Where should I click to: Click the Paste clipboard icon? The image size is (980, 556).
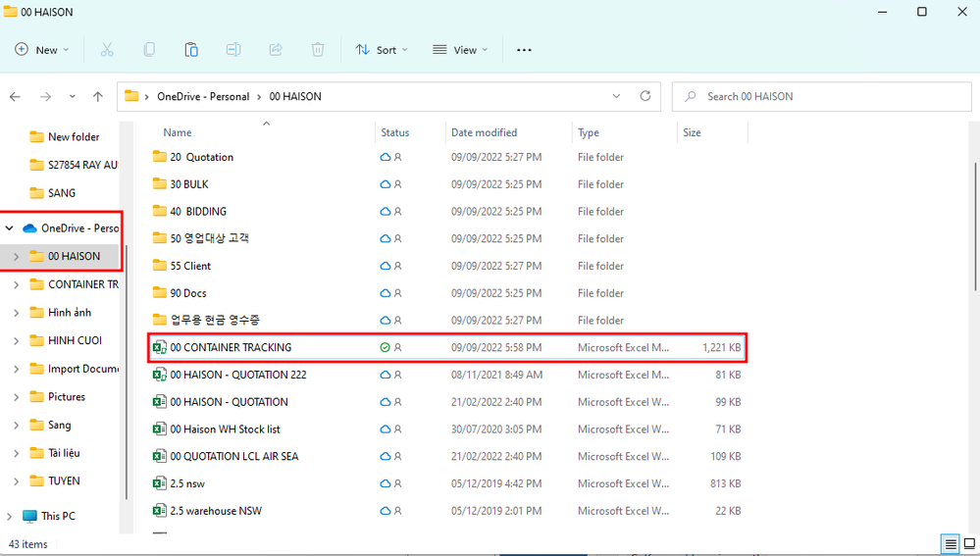pos(191,49)
